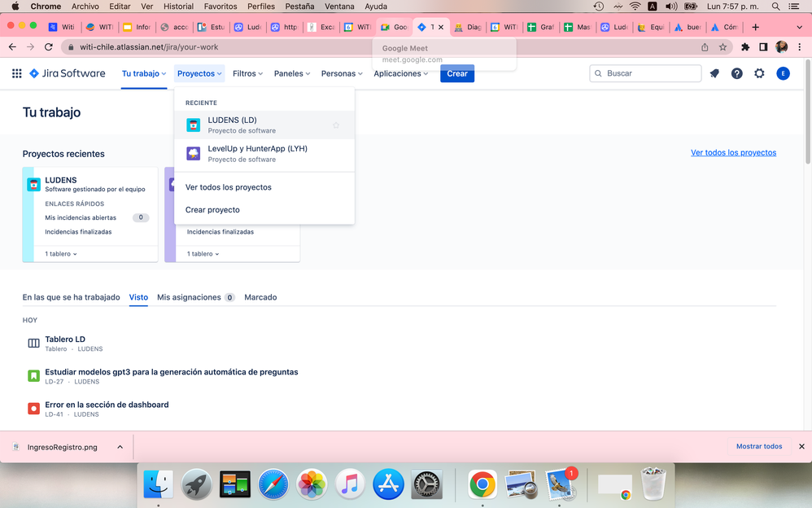Click Ver todos los proyectos link at right
The height and width of the screenshot is (508, 812).
733,152
